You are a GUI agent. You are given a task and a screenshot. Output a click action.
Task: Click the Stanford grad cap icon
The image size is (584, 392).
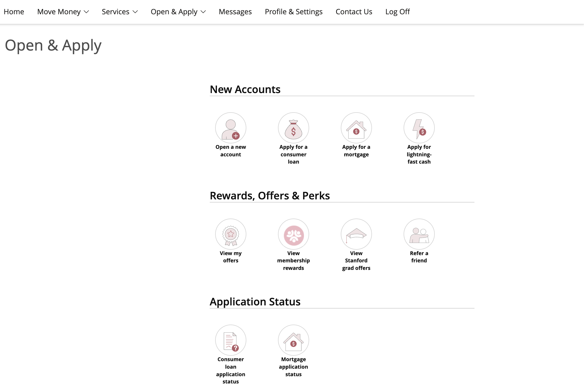[x=356, y=234]
